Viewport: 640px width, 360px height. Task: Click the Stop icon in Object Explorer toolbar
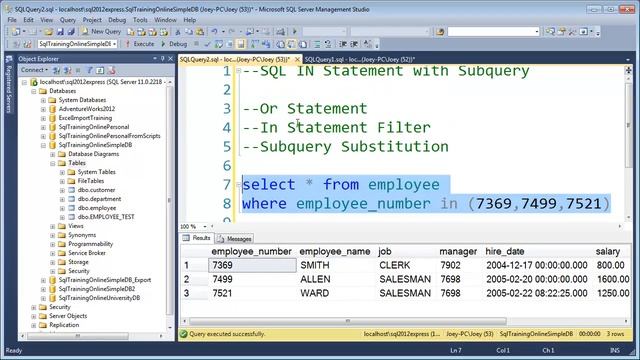[78, 71]
